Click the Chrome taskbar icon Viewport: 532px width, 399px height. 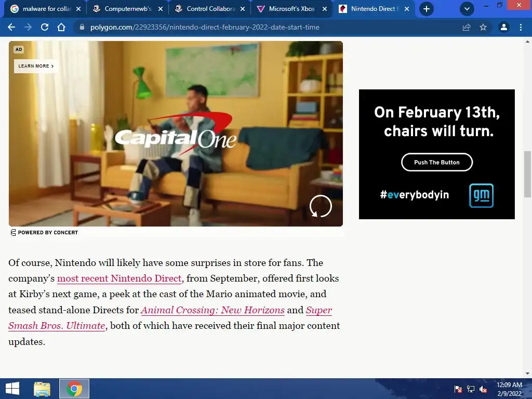click(x=74, y=389)
